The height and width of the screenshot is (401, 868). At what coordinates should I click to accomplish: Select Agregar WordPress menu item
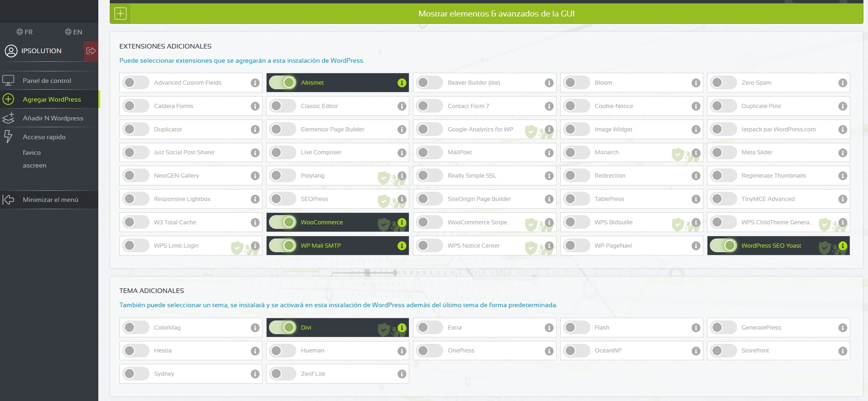pyautogui.click(x=49, y=99)
